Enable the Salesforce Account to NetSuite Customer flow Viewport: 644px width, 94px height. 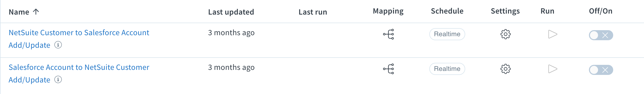[x=601, y=70]
